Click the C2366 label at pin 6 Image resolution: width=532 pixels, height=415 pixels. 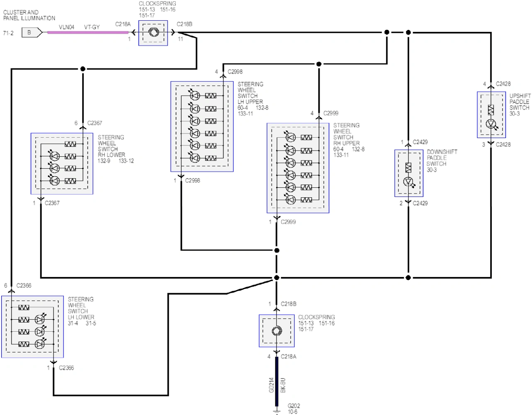[24, 286]
